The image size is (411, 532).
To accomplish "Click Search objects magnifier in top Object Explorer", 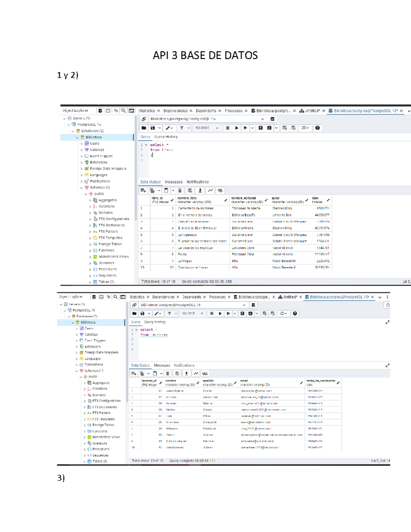I will (123, 111).
